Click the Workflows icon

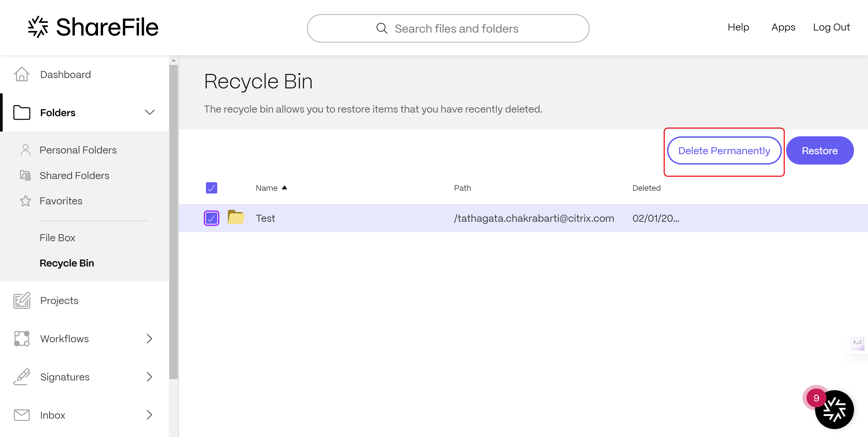(21, 338)
